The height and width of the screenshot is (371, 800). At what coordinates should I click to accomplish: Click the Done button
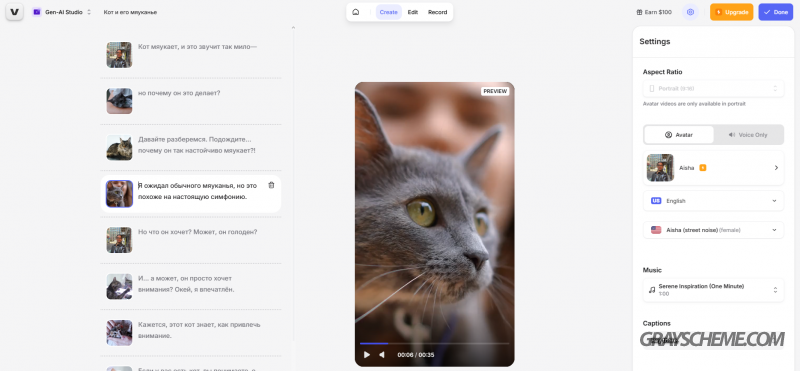(776, 12)
